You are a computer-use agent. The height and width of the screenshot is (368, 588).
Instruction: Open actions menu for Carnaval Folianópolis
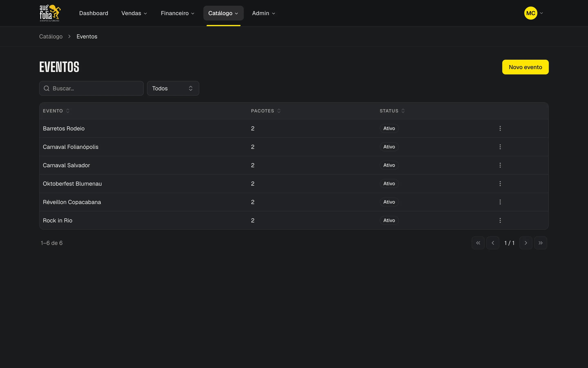coord(500,147)
